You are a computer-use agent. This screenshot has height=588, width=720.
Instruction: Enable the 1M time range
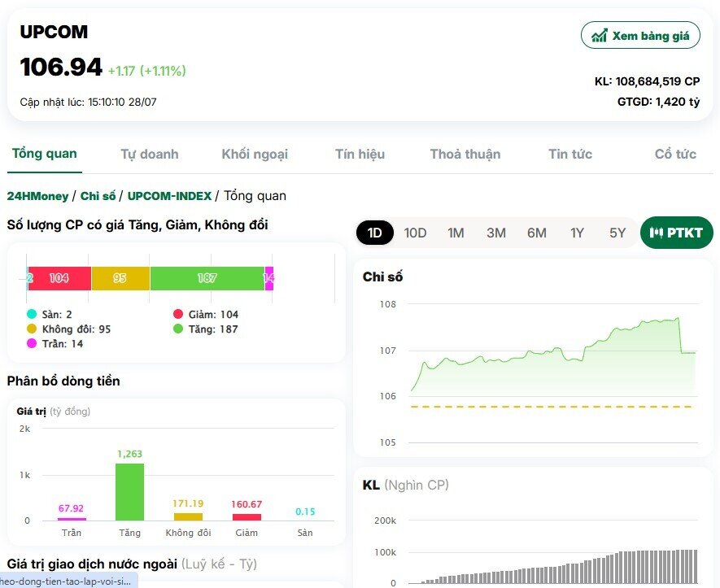(455, 232)
